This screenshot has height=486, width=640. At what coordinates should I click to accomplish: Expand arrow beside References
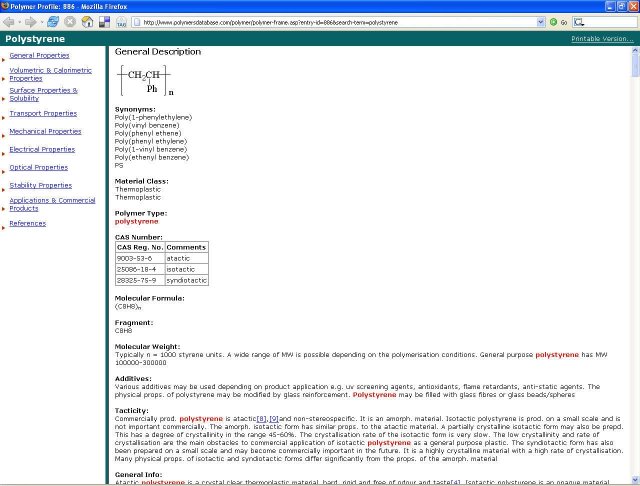click(x=4, y=228)
